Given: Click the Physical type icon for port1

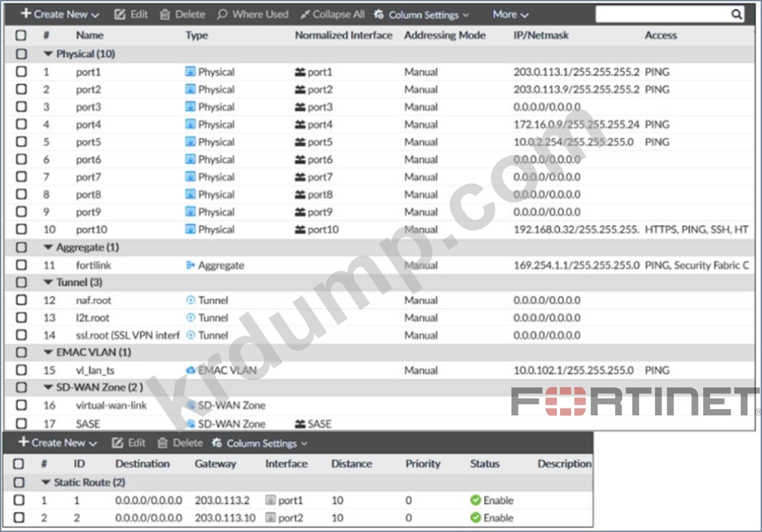Looking at the screenshot, I should pyautogui.click(x=191, y=72).
